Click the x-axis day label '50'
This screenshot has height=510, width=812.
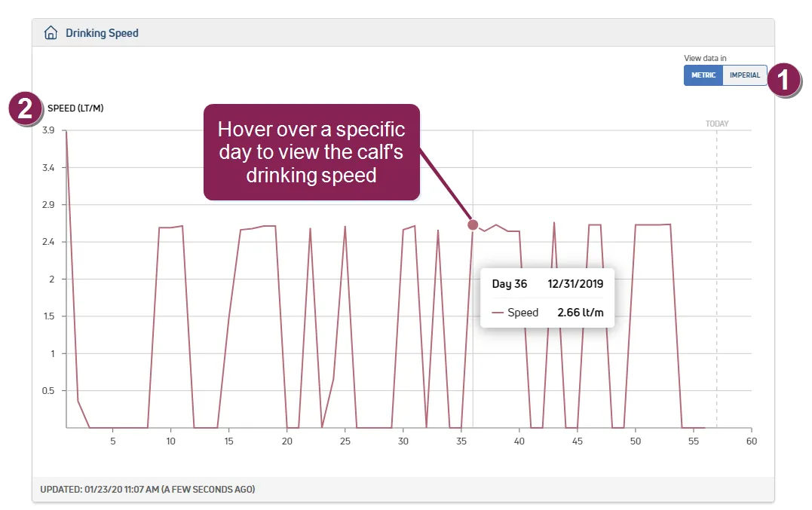[x=636, y=441]
